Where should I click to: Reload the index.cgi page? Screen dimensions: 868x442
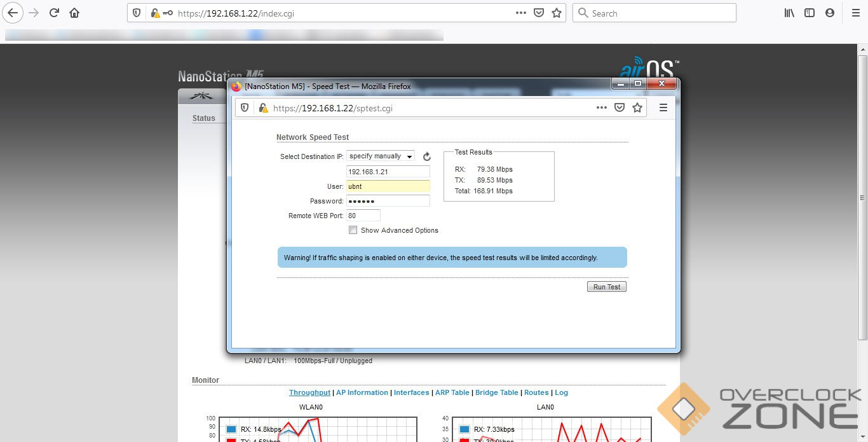click(55, 13)
